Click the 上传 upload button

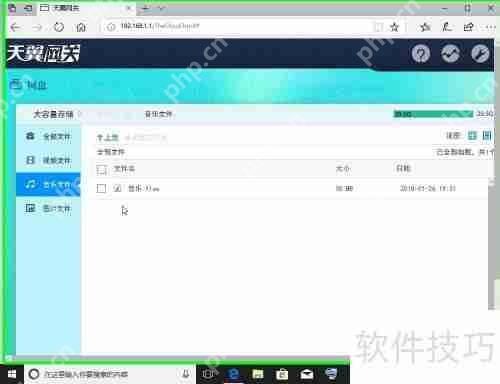107,137
